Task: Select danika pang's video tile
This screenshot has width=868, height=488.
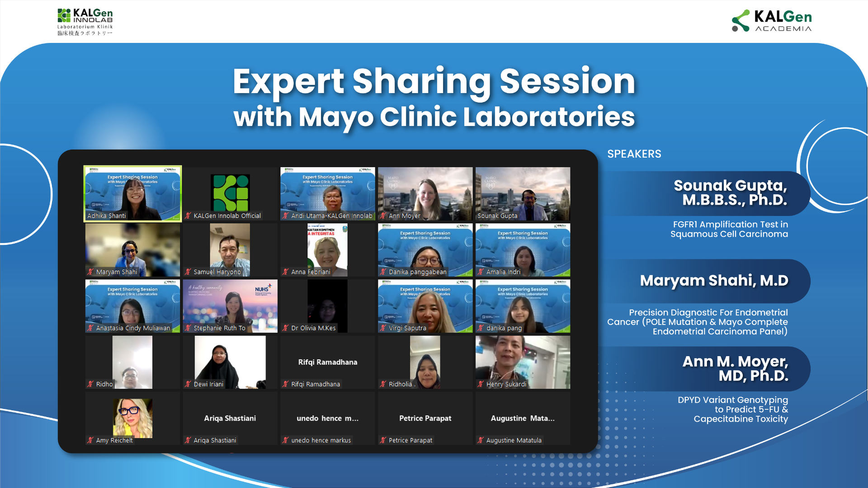Action: pos(523,306)
